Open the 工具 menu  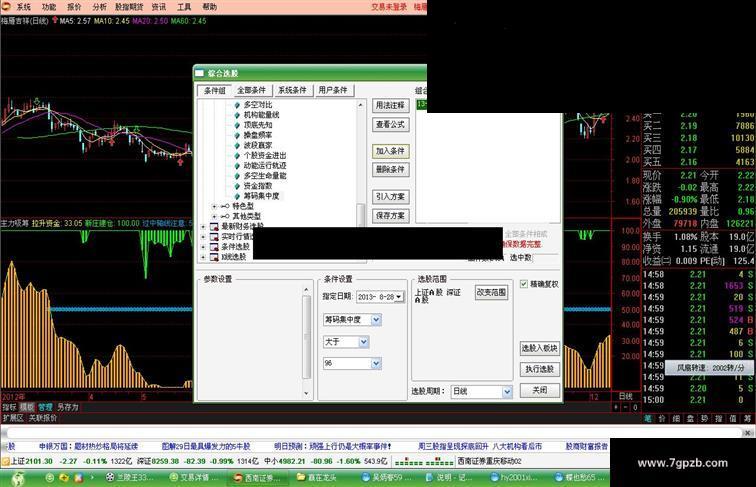184,7
